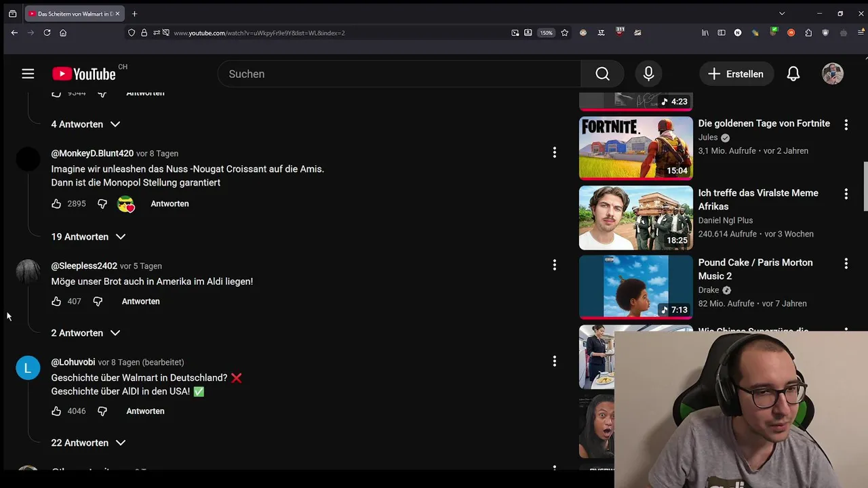
Task: Open the YouTube hamburger guide menu
Action: [28, 74]
